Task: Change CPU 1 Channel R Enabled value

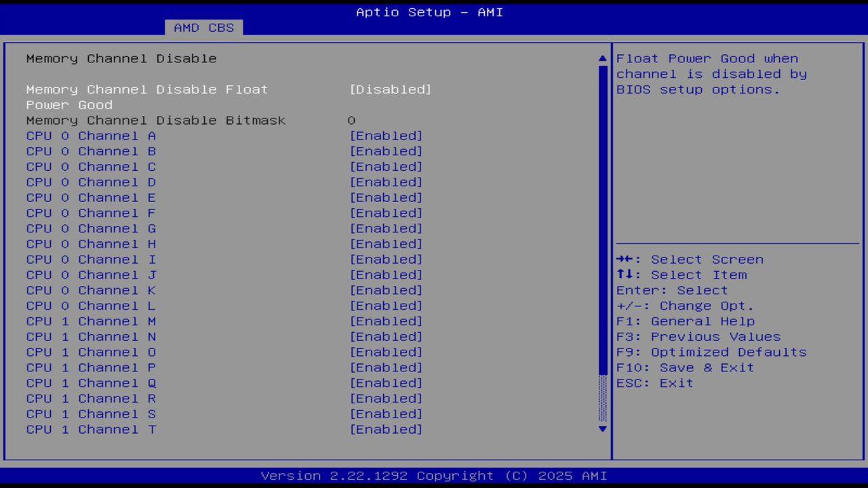Action: coord(386,399)
